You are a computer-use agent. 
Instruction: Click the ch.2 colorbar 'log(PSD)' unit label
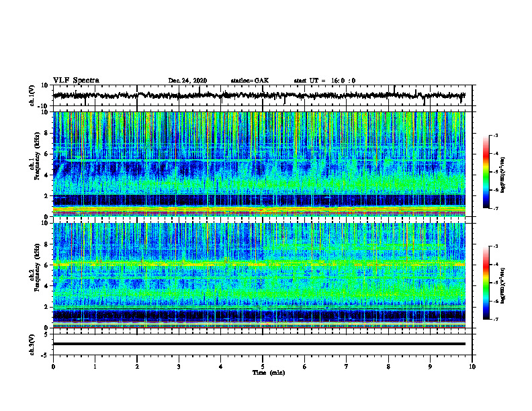pos(503,285)
